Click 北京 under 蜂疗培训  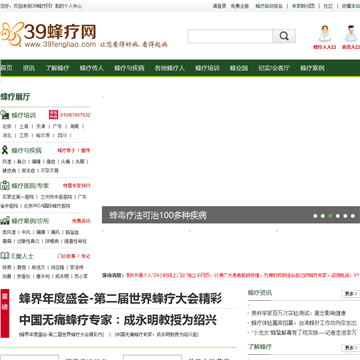coord(7,126)
